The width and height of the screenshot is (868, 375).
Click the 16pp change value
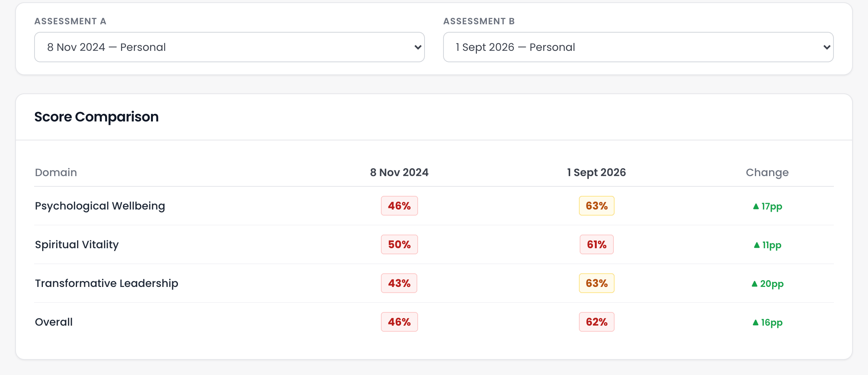(x=767, y=323)
